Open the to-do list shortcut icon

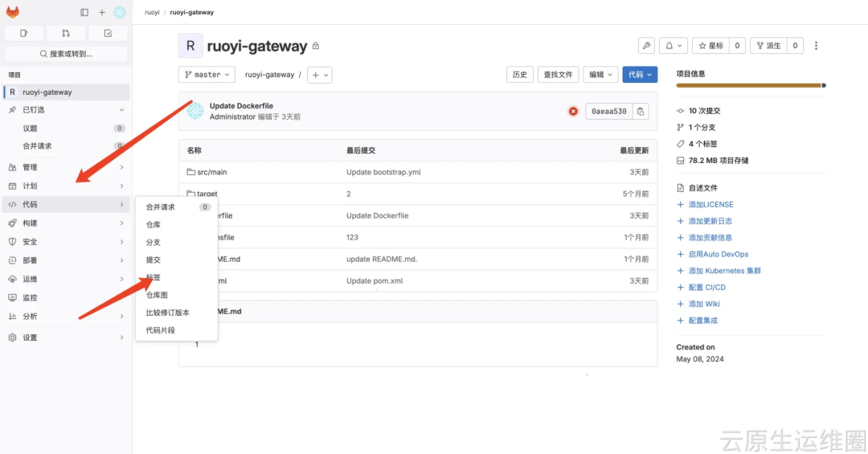[x=108, y=33]
